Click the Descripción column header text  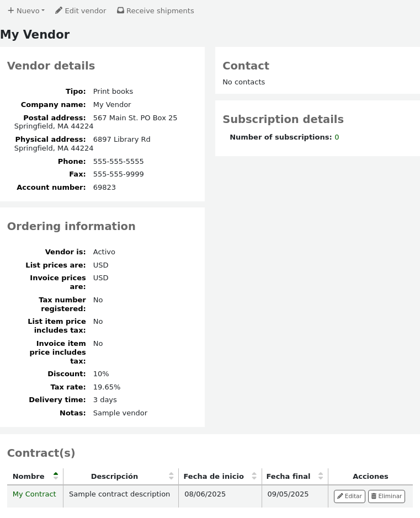click(x=114, y=477)
